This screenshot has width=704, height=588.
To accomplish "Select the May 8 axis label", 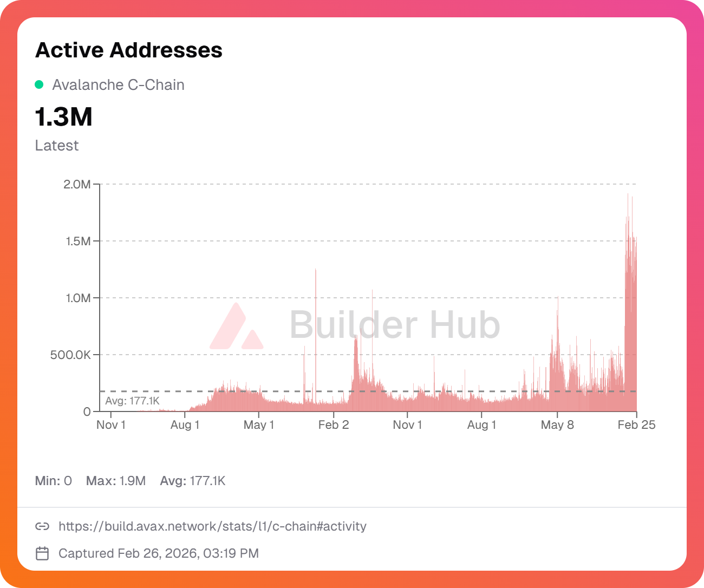I will [558, 424].
